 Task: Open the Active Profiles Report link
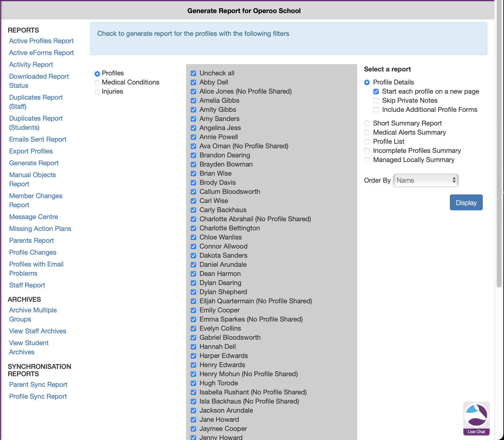tap(41, 41)
